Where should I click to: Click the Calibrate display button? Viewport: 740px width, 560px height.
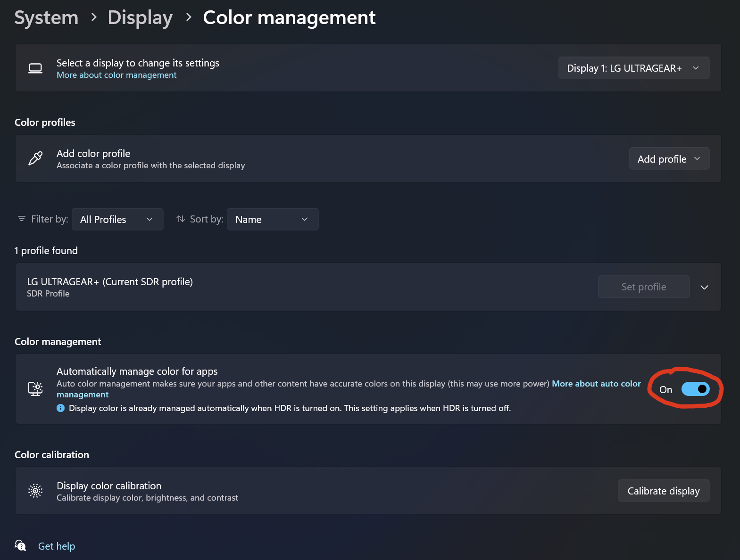click(x=664, y=491)
